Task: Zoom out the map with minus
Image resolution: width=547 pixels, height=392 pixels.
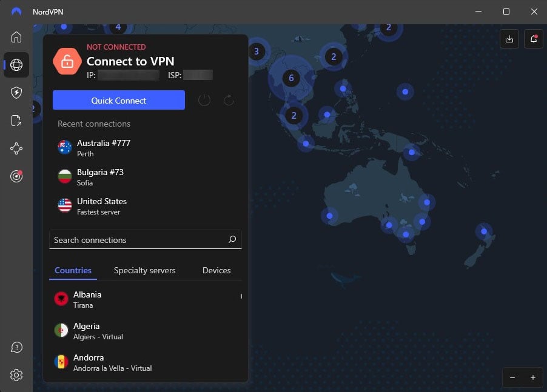Action: pyautogui.click(x=512, y=377)
